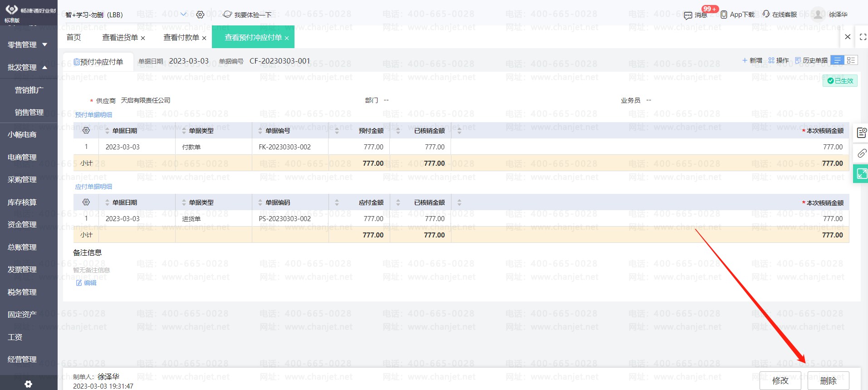This screenshot has height=390, width=868.
Task: Switch to the 查看进货单 tab
Action: pyautogui.click(x=120, y=38)
